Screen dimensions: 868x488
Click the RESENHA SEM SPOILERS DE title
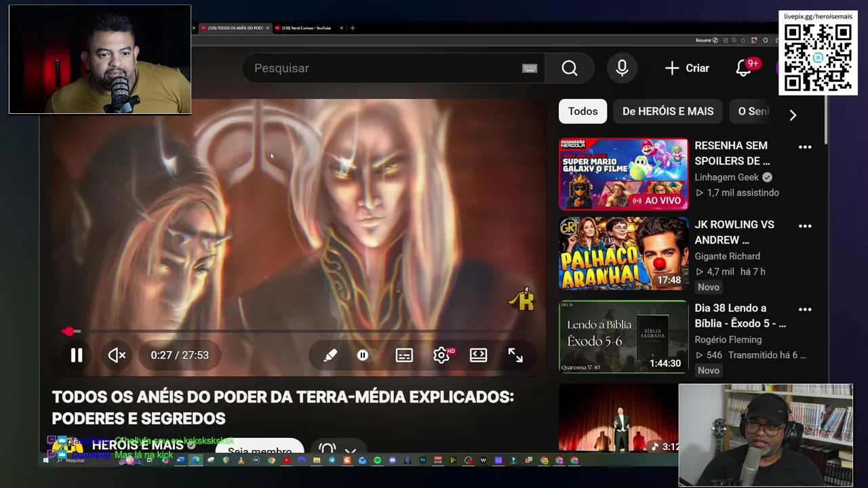(x=732, y=153)
